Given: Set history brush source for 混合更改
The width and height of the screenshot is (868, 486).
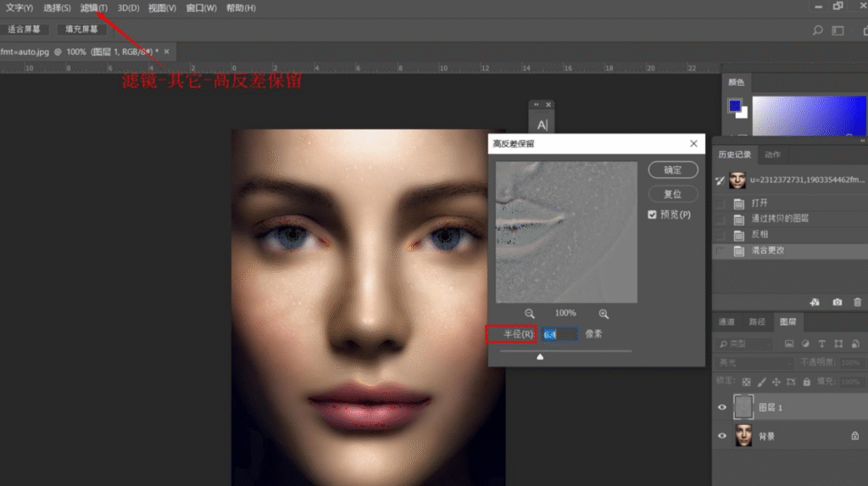Looking at the screenshot, I should (720, 251).
